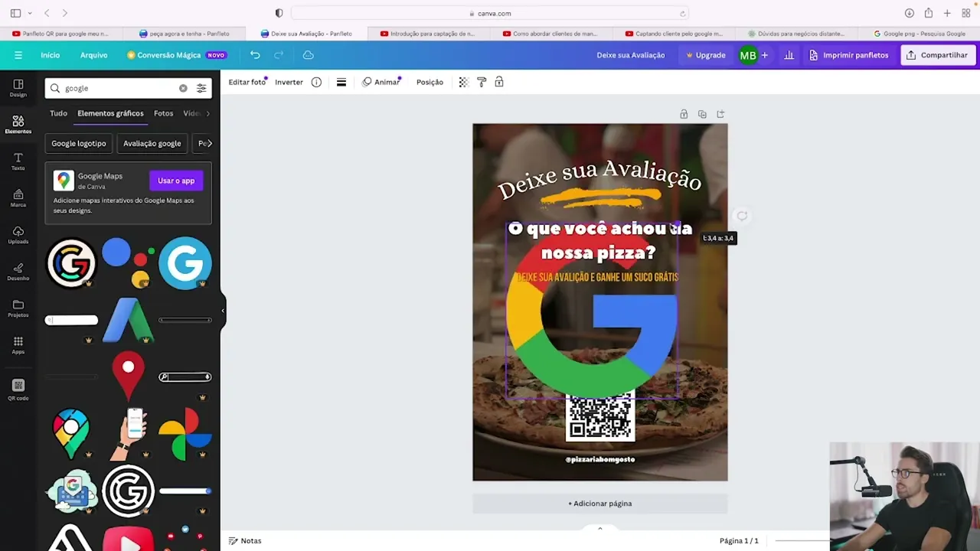Add collaborator with plus icon
980x551 pixels.
764,55
